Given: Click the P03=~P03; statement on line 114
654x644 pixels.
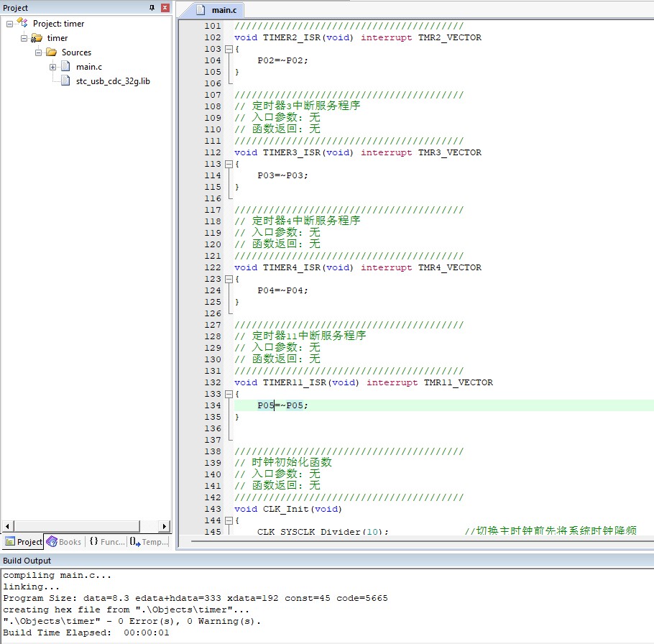Looking at the screenshot, I should coord(282,175).
